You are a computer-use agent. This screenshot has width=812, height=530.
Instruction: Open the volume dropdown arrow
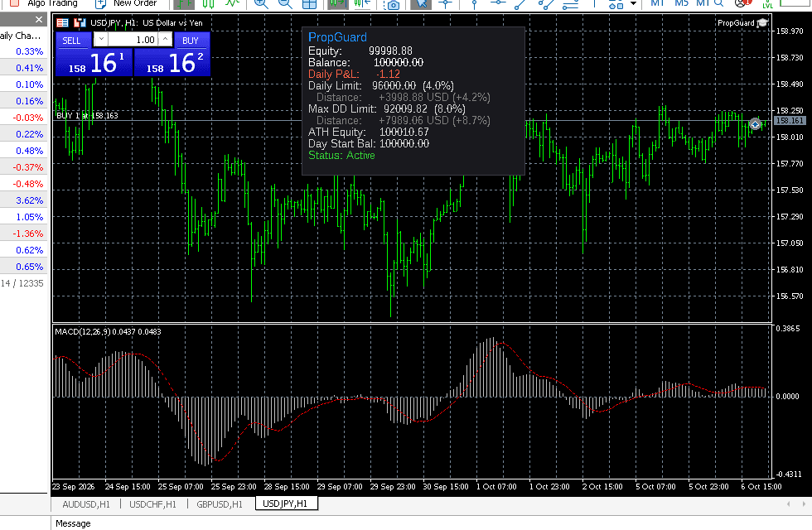point(101,40)
